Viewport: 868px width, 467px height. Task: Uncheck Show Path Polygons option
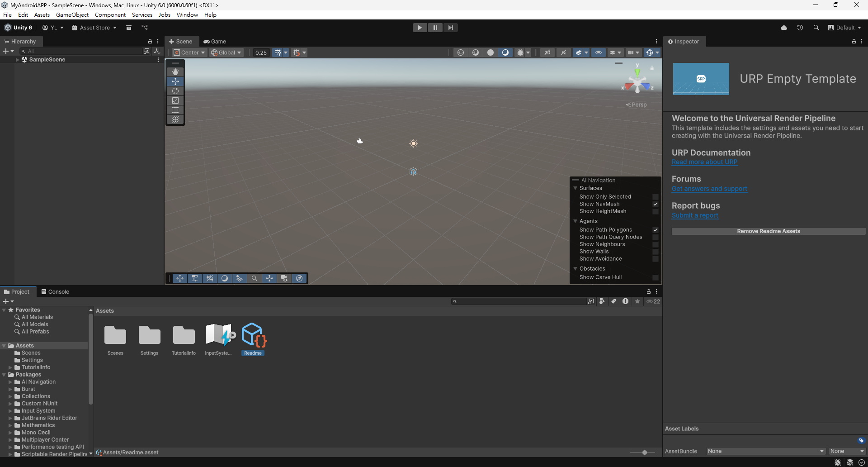(x=656, y=229)
